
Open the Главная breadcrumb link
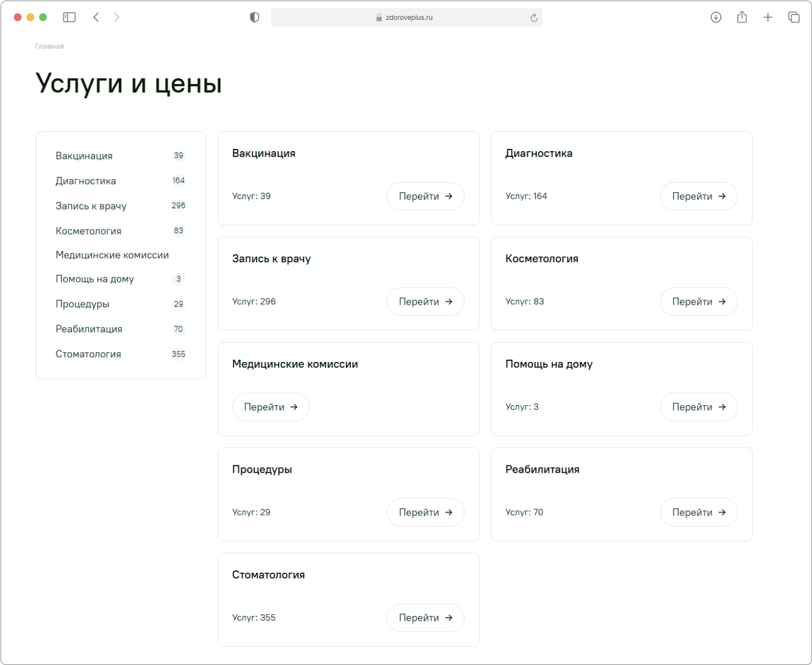tap(50, 46)
